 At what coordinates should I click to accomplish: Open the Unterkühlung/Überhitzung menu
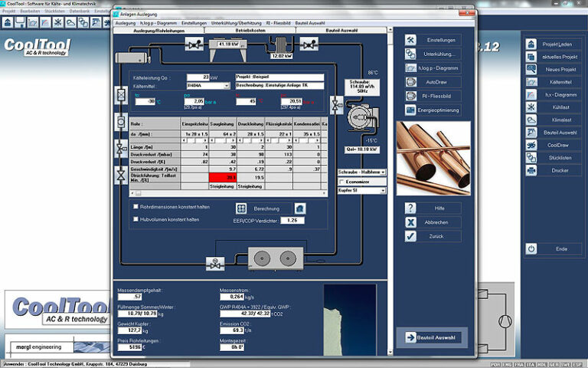[x=237, y=23]
